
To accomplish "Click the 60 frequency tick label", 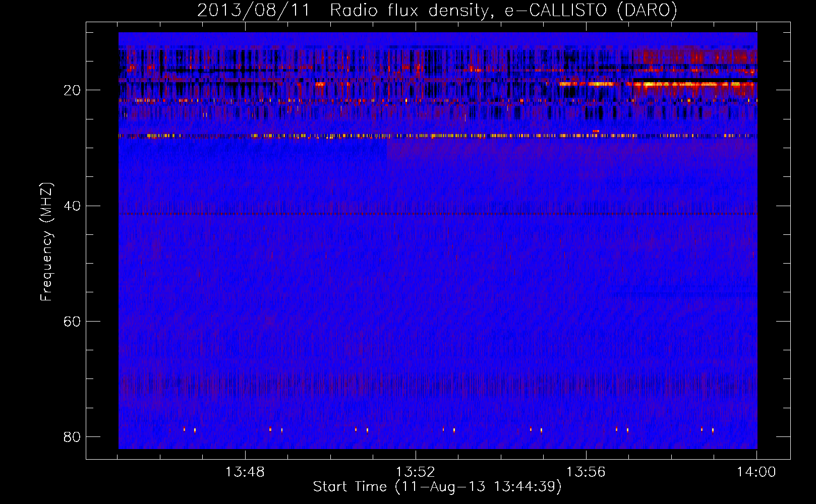I will click(x=72, y=321).
